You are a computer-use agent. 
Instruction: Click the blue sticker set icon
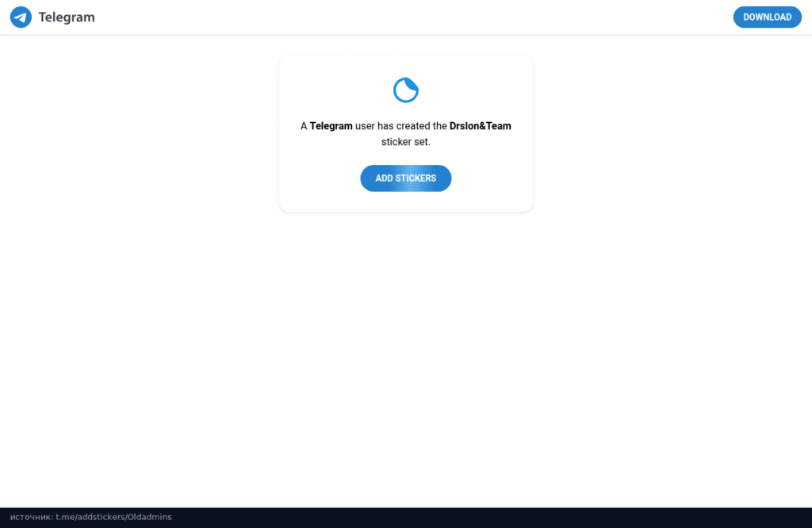click(x=405, y=90)
